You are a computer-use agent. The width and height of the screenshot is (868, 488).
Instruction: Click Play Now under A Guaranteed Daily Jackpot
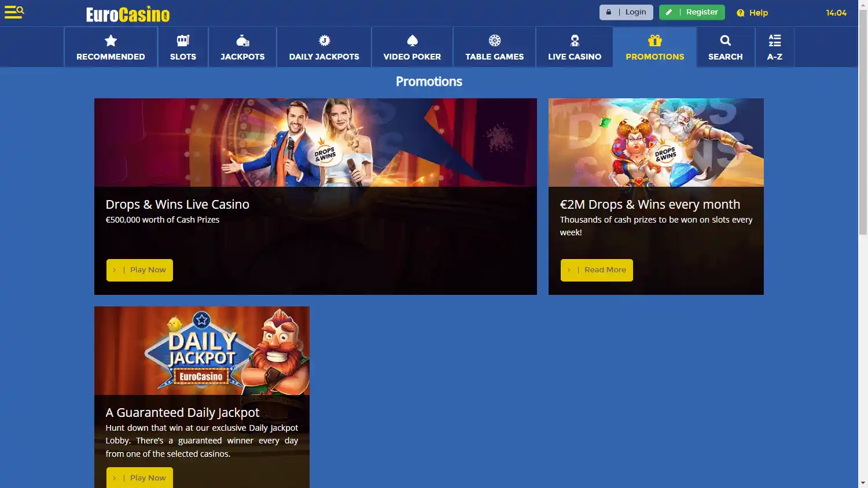[x=139, y=478]
